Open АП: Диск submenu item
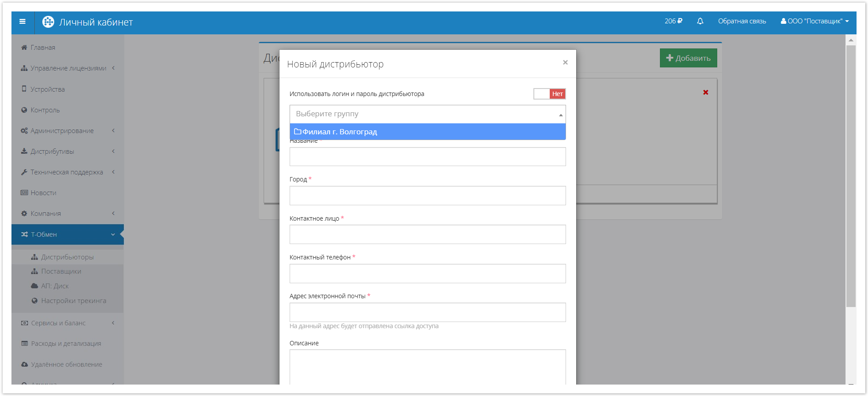 [55, 286]
